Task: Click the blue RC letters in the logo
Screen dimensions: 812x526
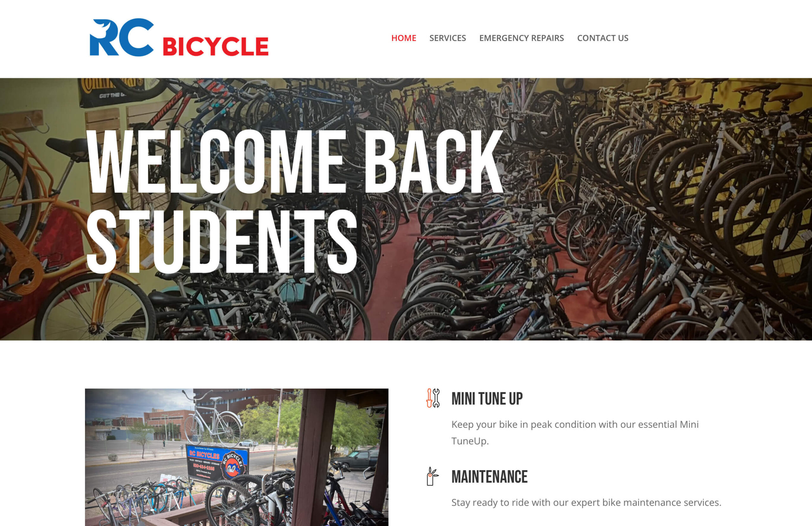Action: click(121, 37)
